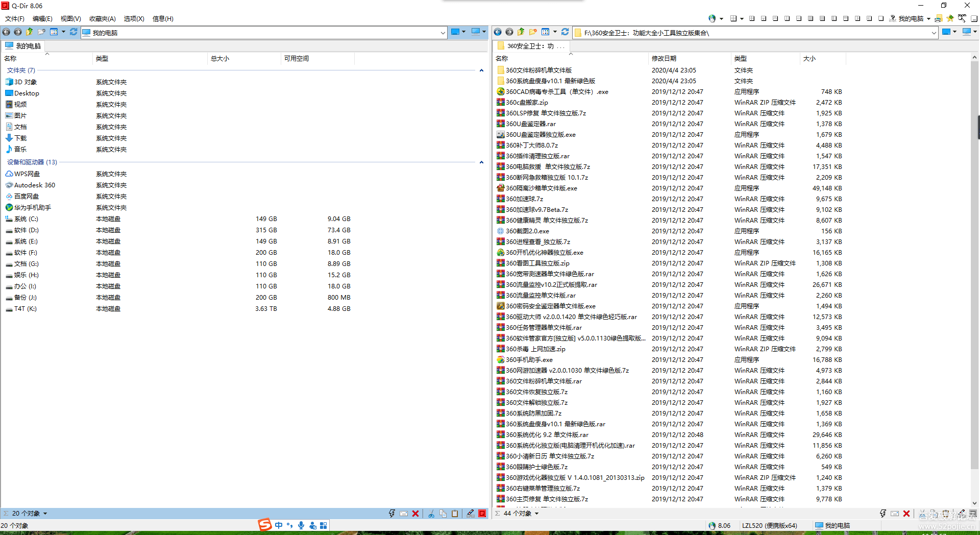Open the 44 个对象 dropdown in right status bar

point(536,514)
